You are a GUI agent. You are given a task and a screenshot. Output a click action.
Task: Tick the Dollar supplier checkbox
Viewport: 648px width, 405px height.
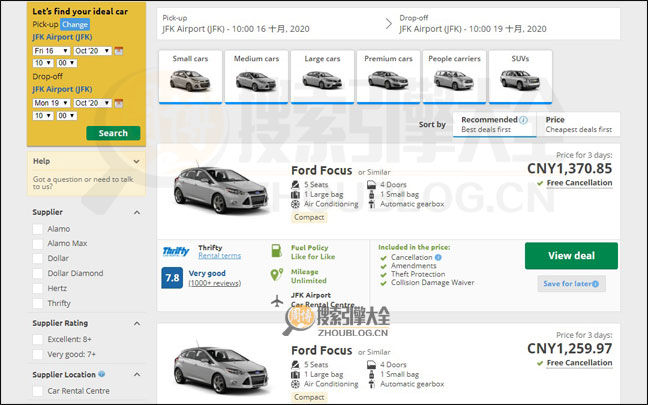point(38,259)
